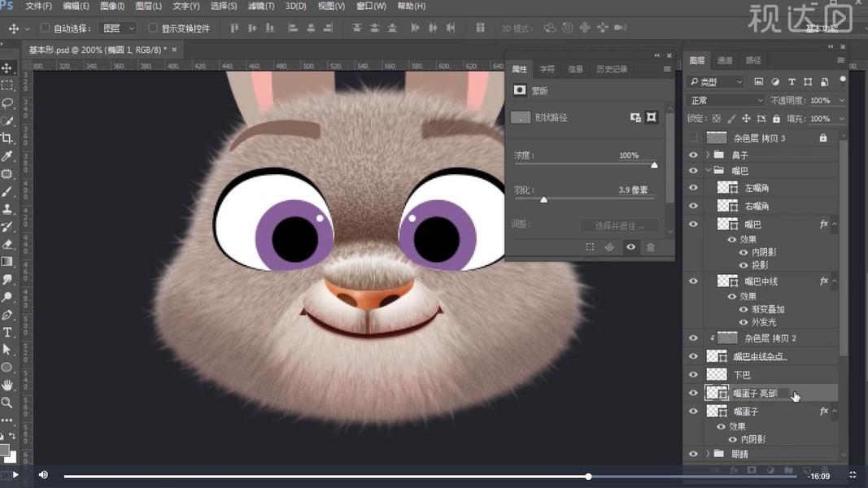Collapse the 嘴巴 layer group

tap(708, 171)
